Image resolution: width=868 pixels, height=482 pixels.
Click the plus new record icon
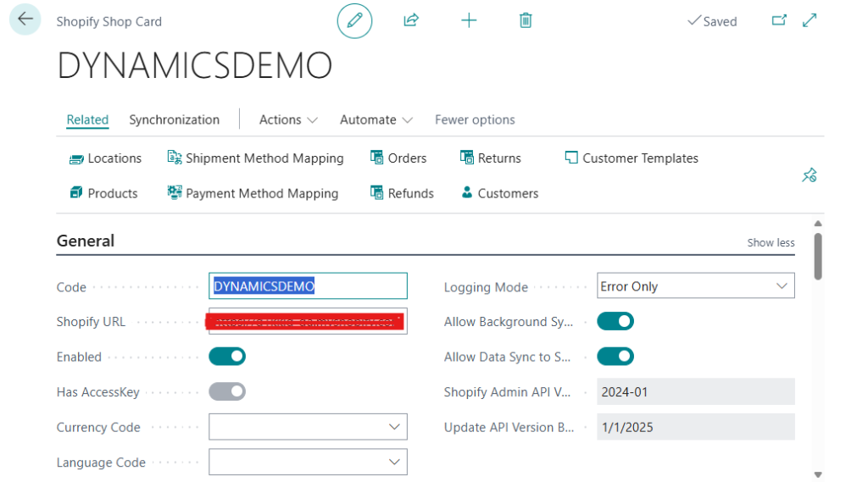[468, 21]
